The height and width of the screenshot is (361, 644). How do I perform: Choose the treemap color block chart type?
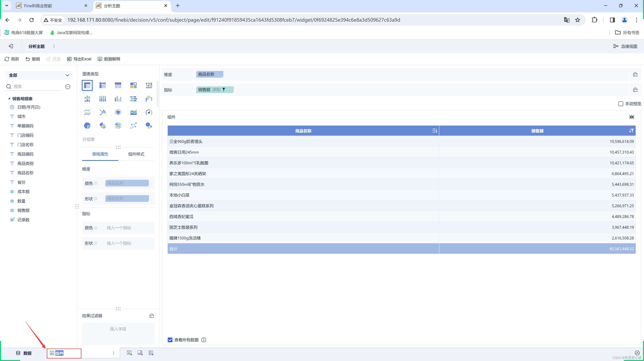coord(133,86)
